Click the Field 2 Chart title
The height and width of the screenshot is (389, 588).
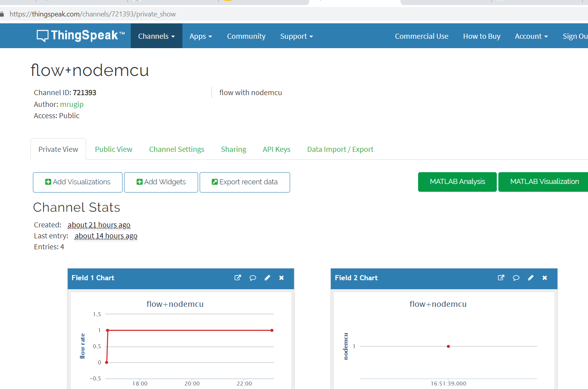(x=356, y=278)
